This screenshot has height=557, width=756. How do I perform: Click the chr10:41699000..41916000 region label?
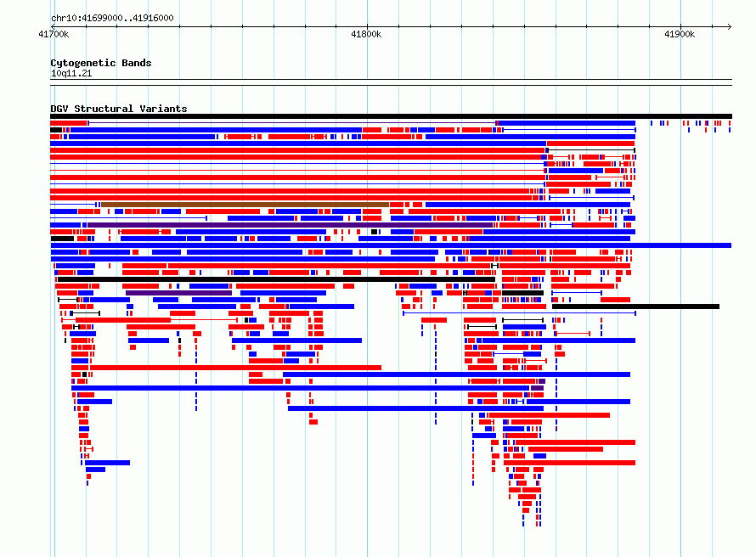[x=112, y=18]
